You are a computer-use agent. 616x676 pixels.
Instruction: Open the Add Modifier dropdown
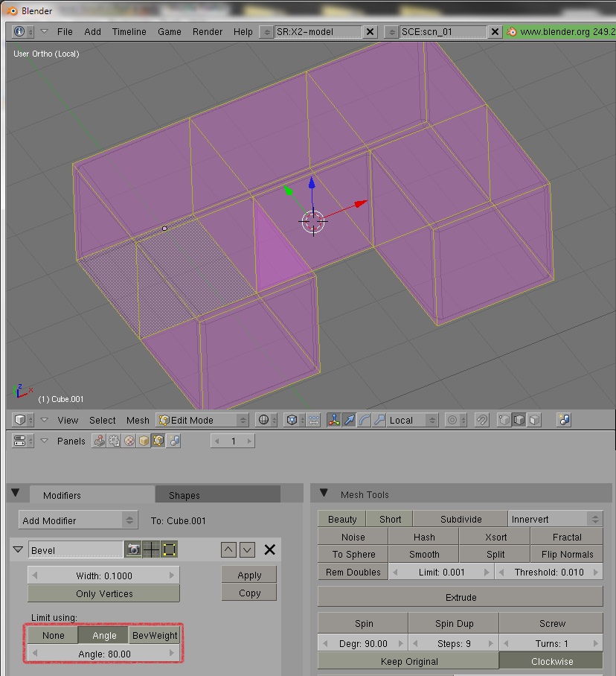pos(78,520)
